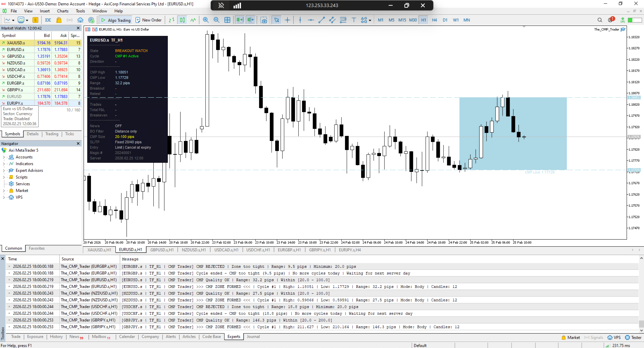Image resolution: width=644 pixels, height=348 pixels.
Task: Switch chart to candlesticks mode
Action: tap(182, 20)
